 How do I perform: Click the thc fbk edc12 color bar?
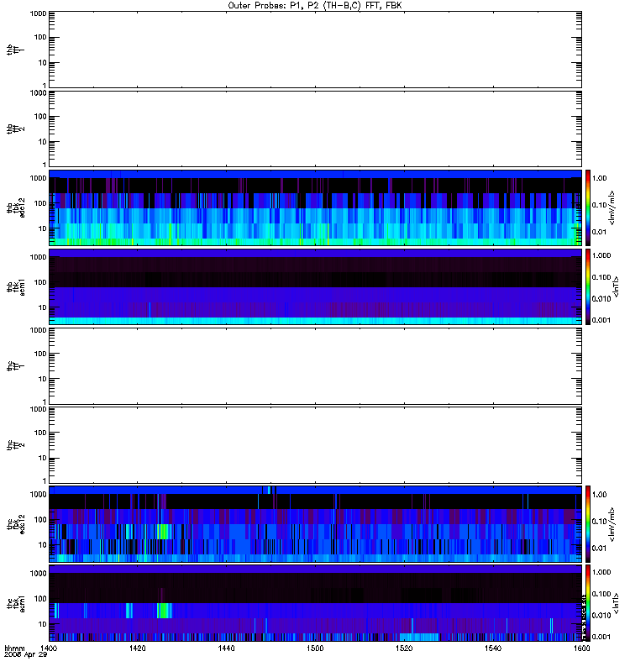click(x=588, y=524)
